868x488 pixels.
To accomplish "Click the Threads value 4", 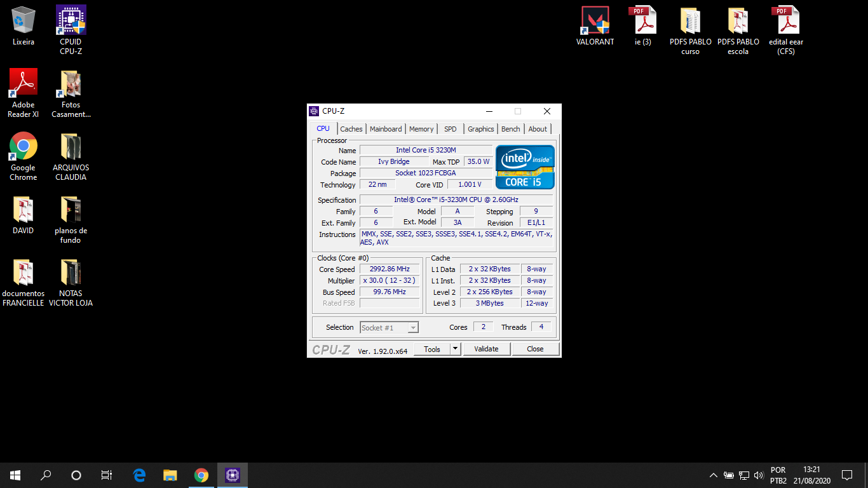I will click(541, 327).
